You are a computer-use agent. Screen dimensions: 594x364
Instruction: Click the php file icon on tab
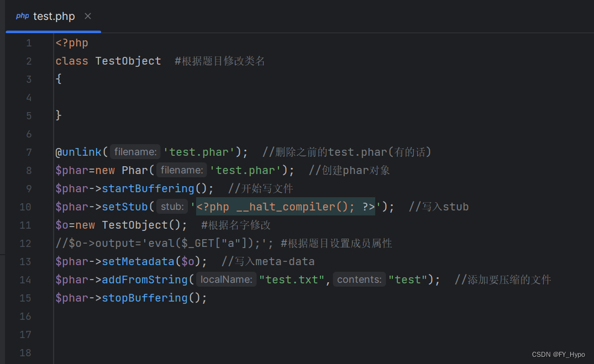tap(22, 16)
